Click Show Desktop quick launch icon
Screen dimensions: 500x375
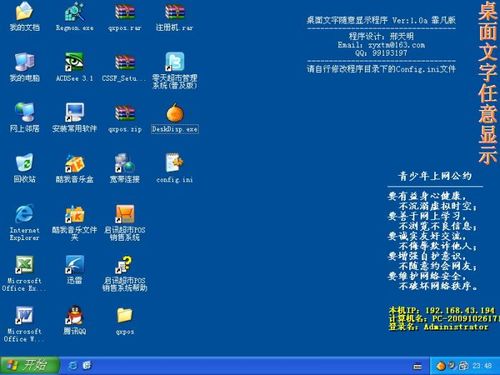87,366
